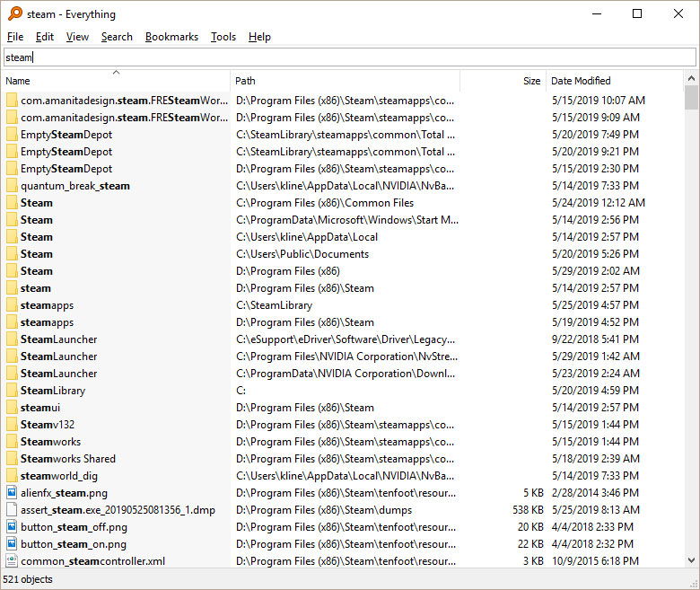This screenshot has width=700, height=590.
Task: Select folder icon of Steamworks Shared
Action: pyautogui.click(x=12, y=459)
